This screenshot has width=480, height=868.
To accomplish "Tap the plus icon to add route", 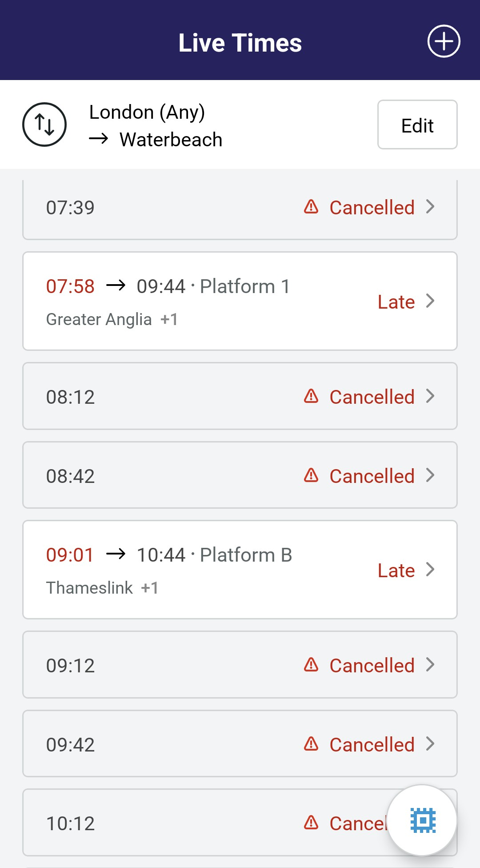I will [444, 41].
